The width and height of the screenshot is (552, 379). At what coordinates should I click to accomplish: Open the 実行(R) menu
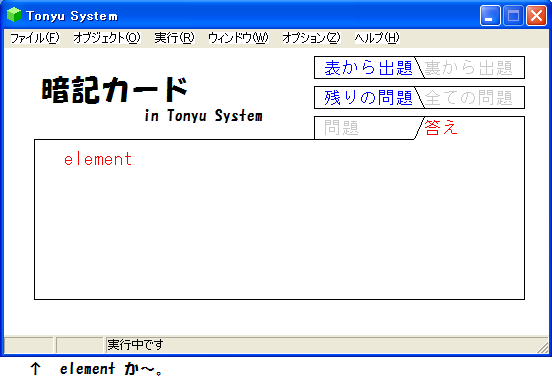174,38
